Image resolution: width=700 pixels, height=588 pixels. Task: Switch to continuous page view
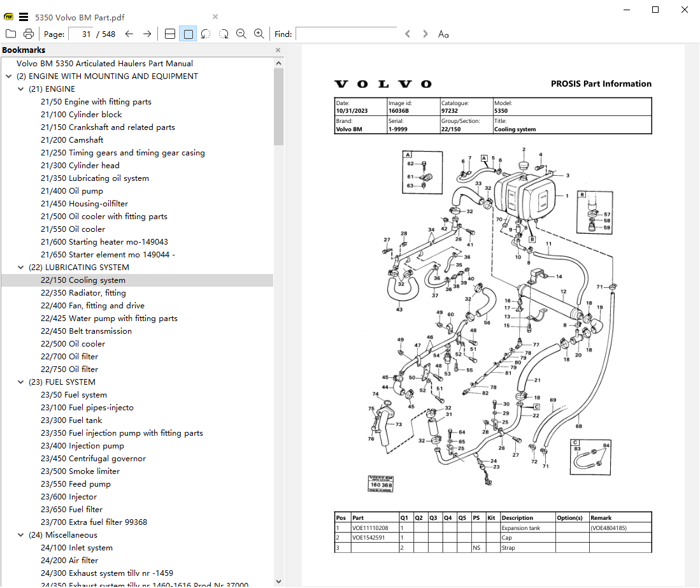click(x=170, y=34)
